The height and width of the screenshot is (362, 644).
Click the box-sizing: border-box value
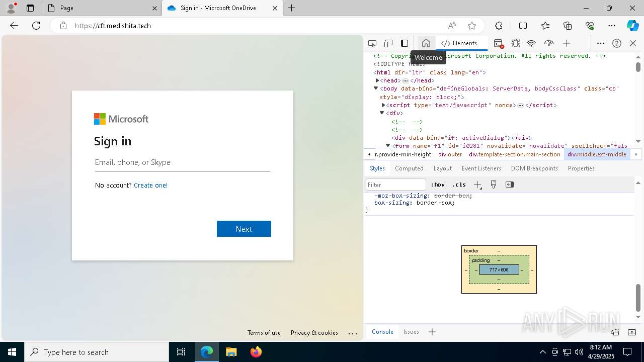pyautogui.click(x=435, y=203)
